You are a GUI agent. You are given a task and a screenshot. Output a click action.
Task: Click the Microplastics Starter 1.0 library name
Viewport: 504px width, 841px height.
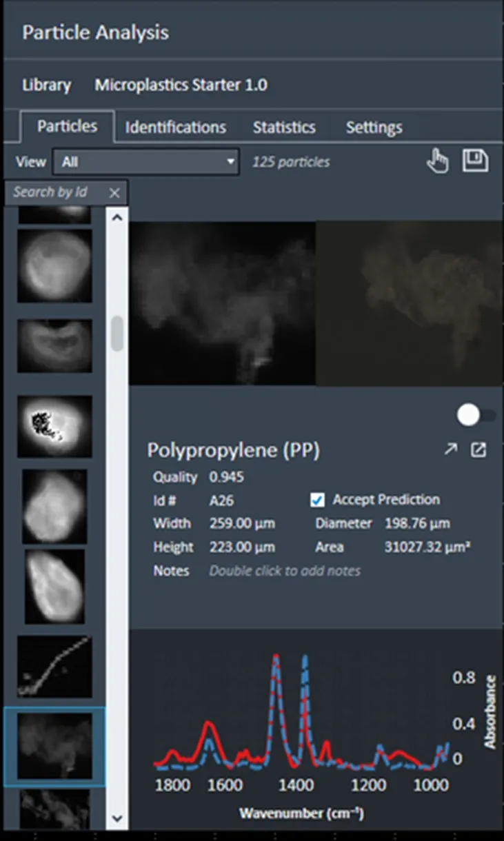coord(181,85)
